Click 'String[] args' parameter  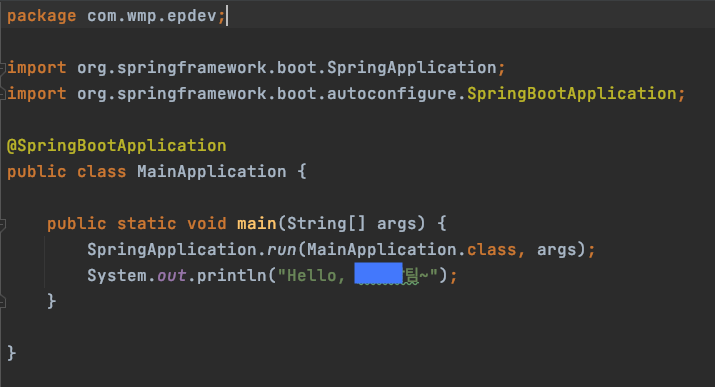(x=351, y=224)
